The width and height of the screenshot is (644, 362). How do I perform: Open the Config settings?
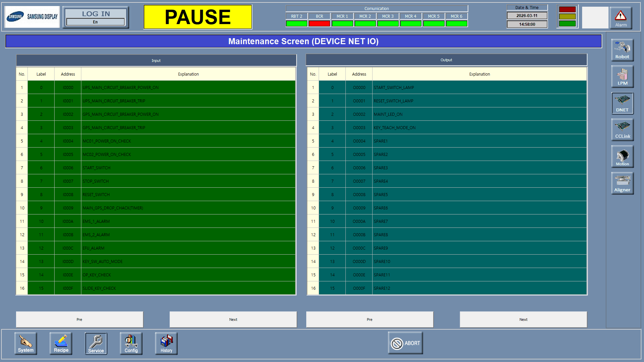click(x=131, y=343)
